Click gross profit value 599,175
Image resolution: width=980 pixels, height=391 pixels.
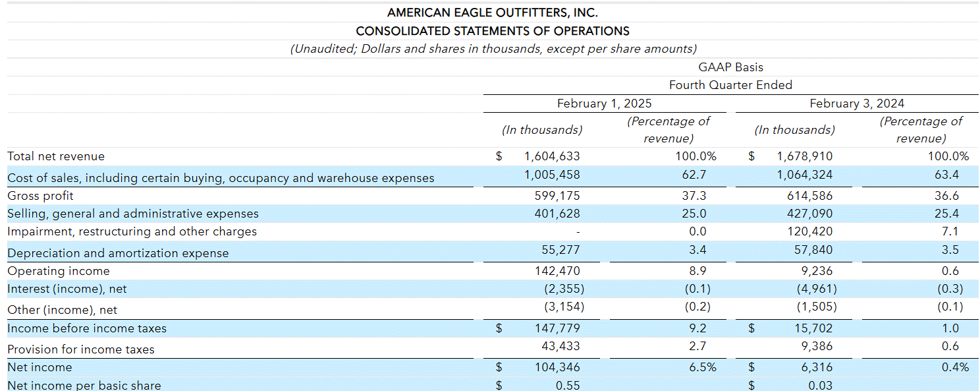558,196
